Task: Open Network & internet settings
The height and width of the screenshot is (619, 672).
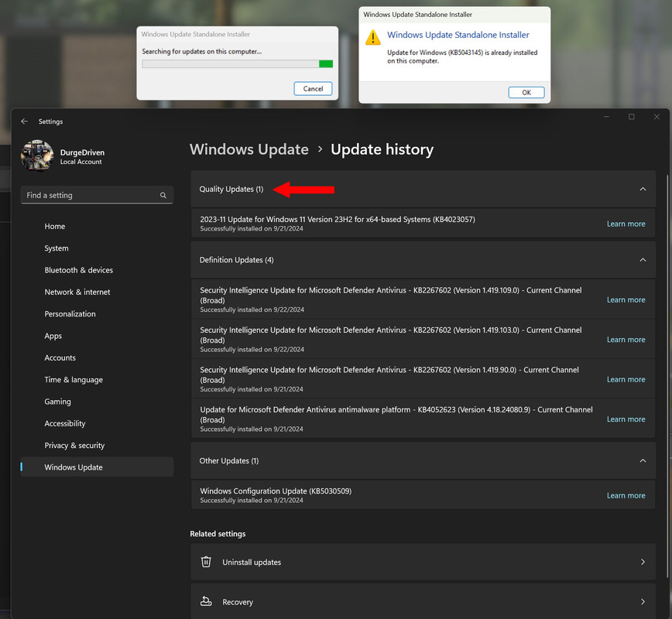Action: coord(97,292)
